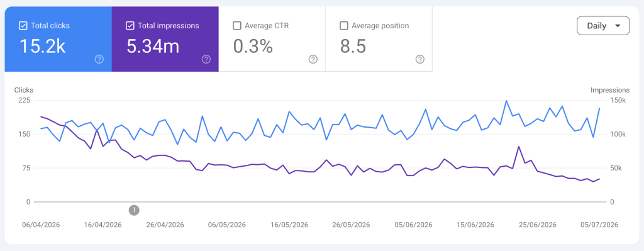Click the Impressions axis title
The height and width of the screenshot is (251, 644).
point(610,90)
